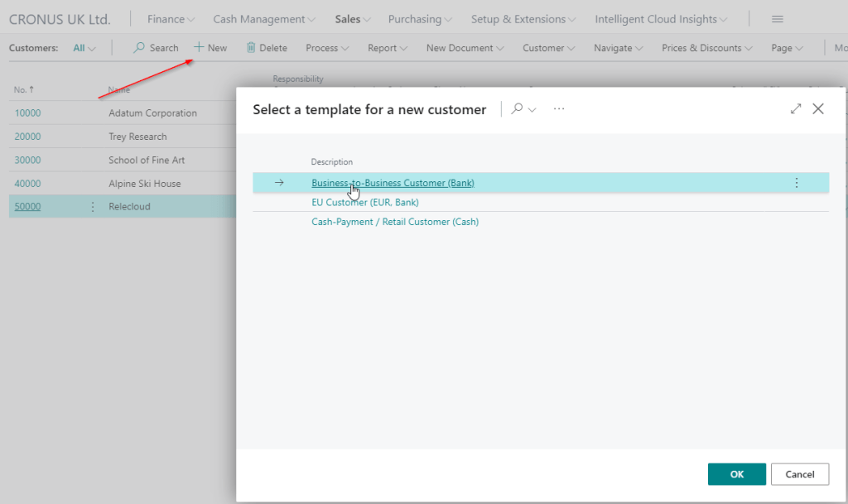This screenshot has width=848, height=504.
Task: Open the Purchasing menu
Action: point(420,19)
